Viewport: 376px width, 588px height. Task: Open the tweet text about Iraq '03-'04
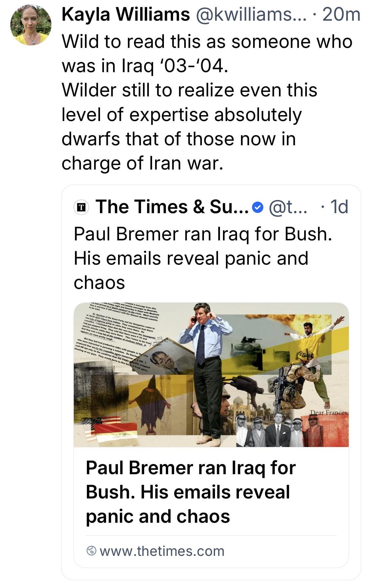click(x=207, y=102)
